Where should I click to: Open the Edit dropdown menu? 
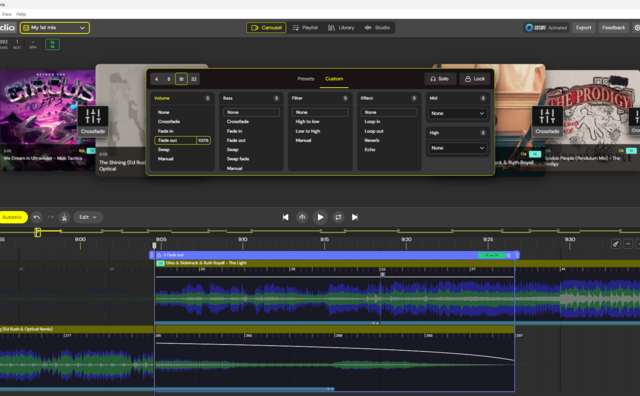[88, 217]
